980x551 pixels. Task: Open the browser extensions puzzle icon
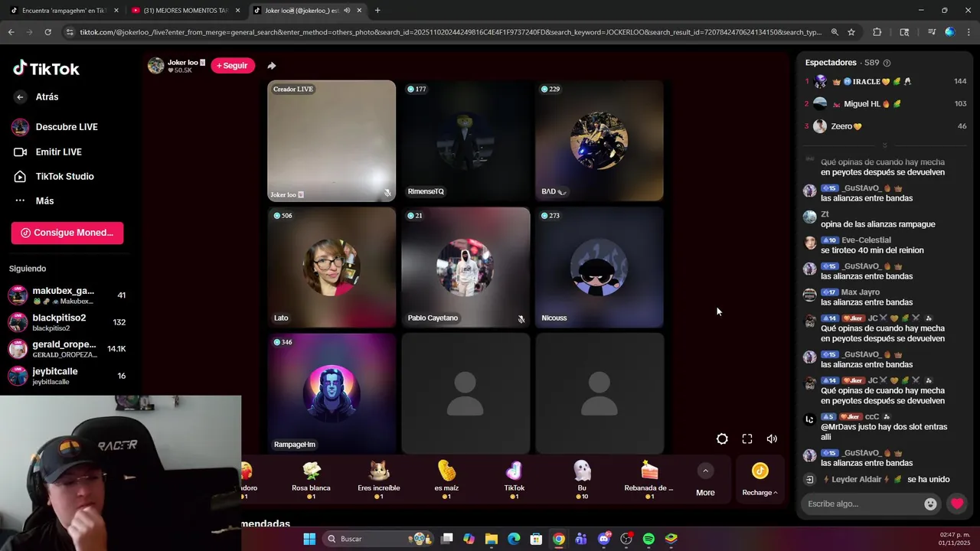877,32
